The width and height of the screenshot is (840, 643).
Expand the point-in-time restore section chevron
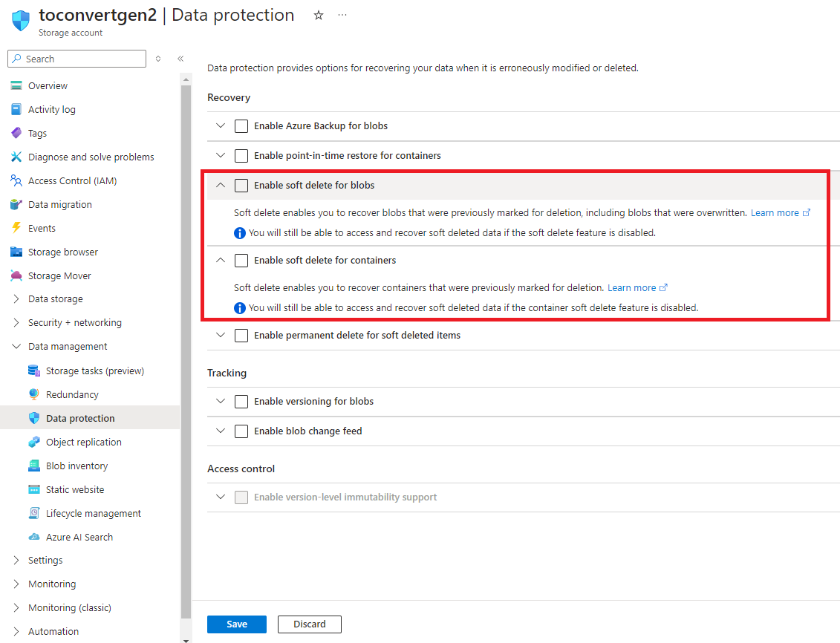tap(221, 156)
